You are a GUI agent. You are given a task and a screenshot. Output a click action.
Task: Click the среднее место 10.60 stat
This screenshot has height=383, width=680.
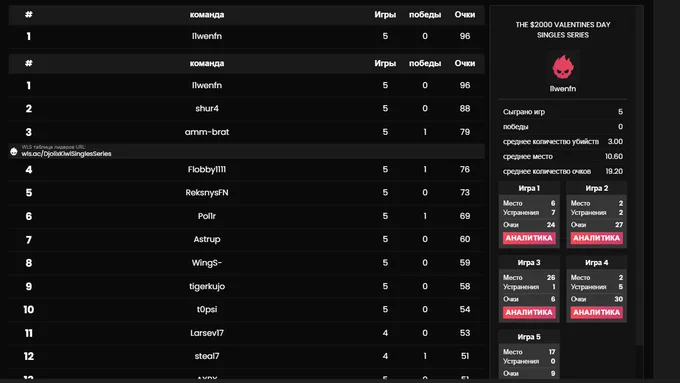563,157
